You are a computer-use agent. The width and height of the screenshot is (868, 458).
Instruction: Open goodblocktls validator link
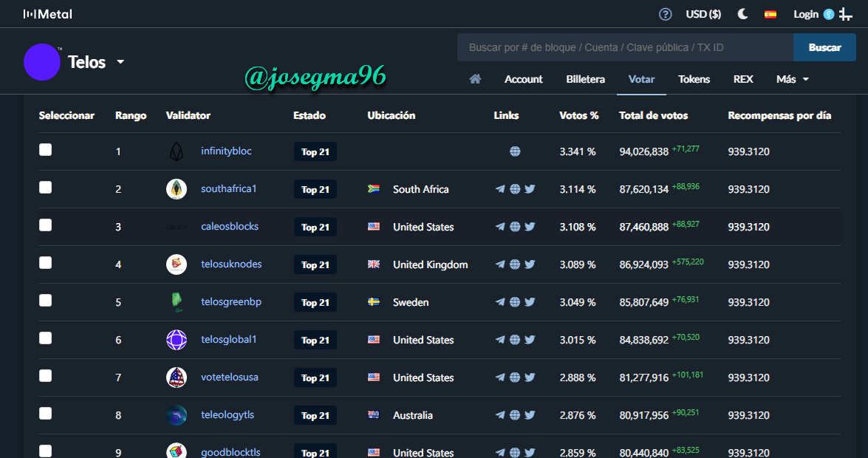tap(230, 453)
